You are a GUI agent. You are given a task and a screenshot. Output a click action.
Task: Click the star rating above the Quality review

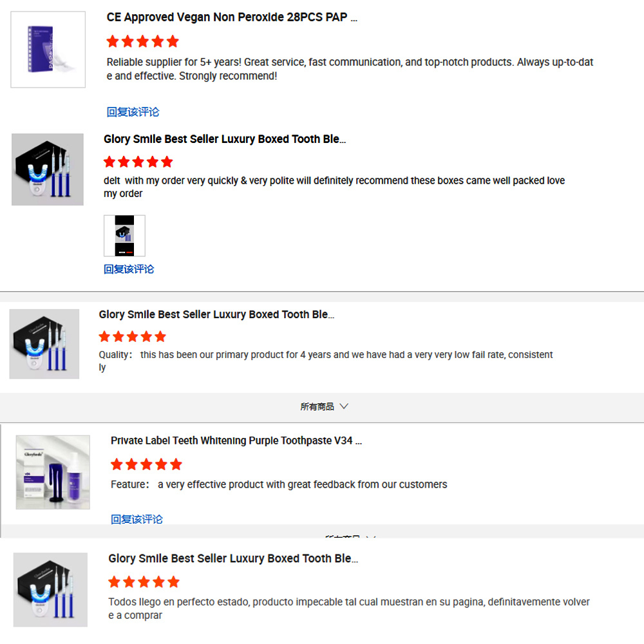[132, 337]
